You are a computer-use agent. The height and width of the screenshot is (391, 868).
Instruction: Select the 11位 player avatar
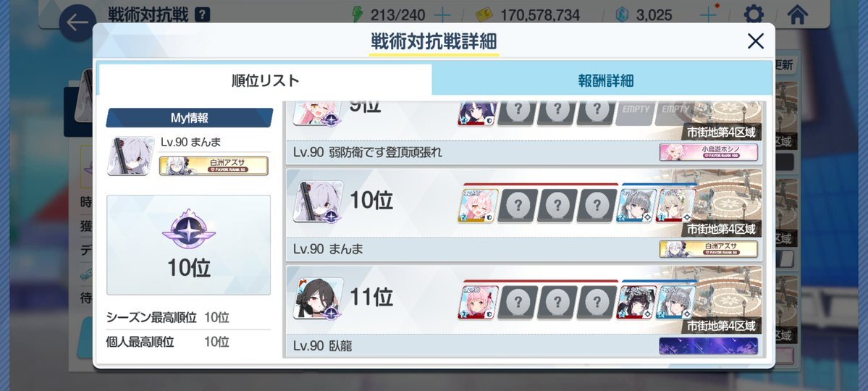pos(319,298)
